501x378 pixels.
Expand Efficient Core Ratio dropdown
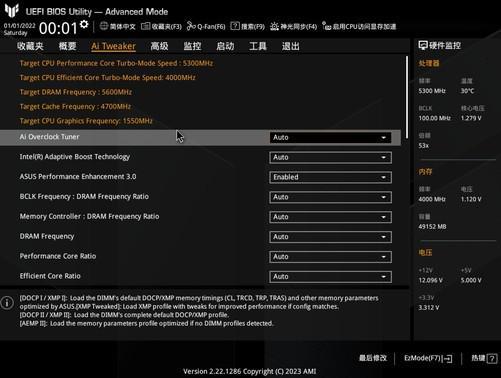pyautogui.click(x=330, y=277)
